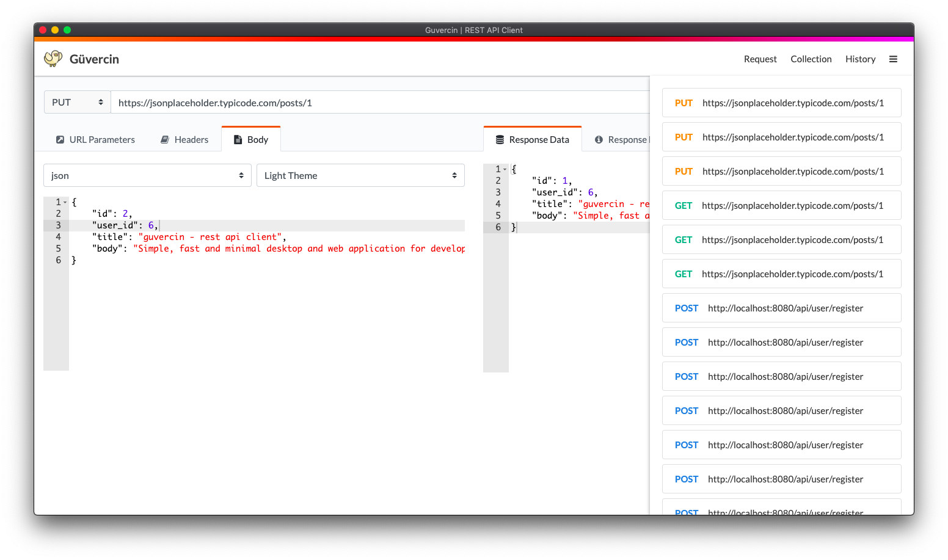This screenshot has width=948, height=560.
Task: Open the sixth POST register history entry
Action: pyautogui.click(x=782, y=479)
